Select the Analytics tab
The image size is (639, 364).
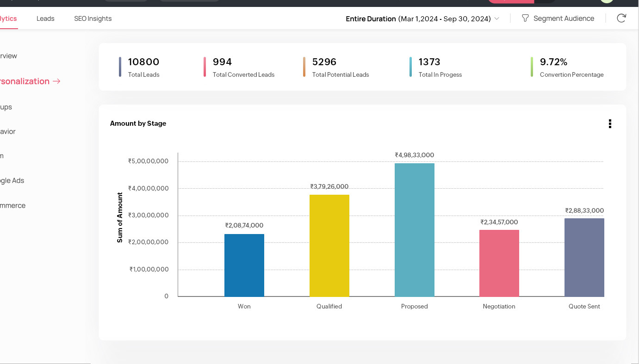[x=8, y=19]
